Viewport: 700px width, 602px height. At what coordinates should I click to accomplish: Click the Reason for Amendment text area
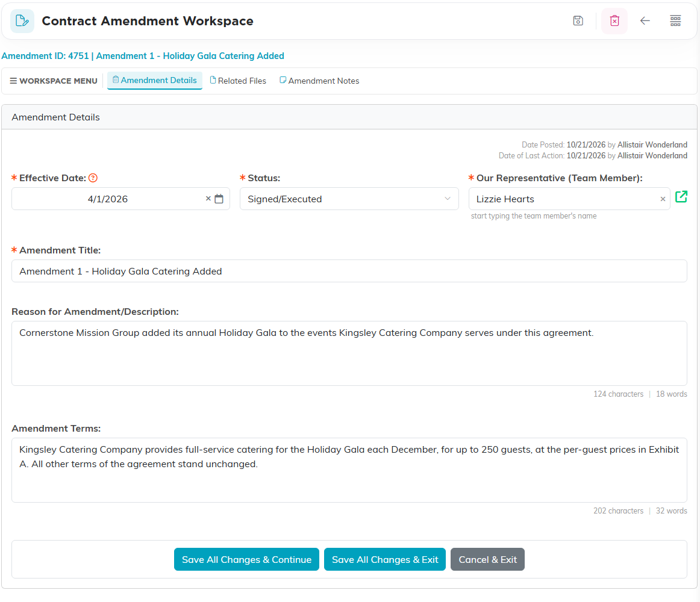coord(349,353)
